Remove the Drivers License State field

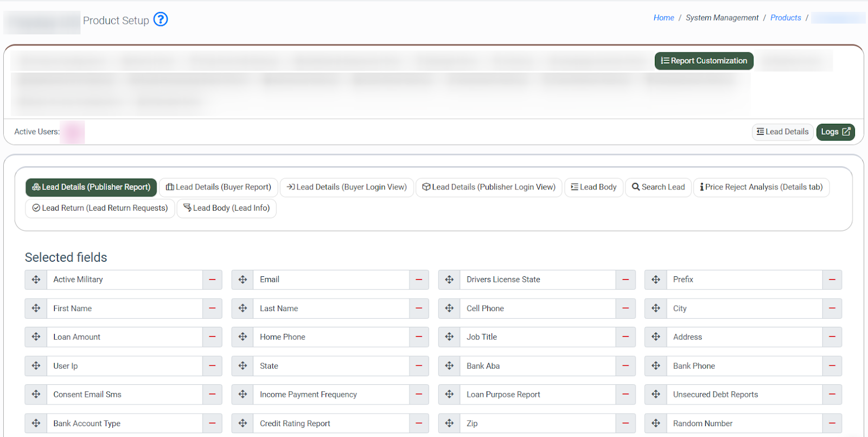[626, 280]
